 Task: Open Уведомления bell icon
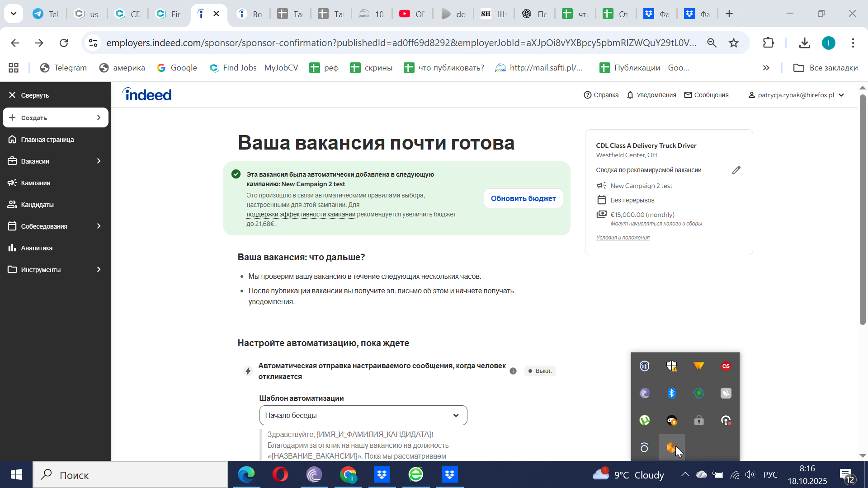point(630,95)
